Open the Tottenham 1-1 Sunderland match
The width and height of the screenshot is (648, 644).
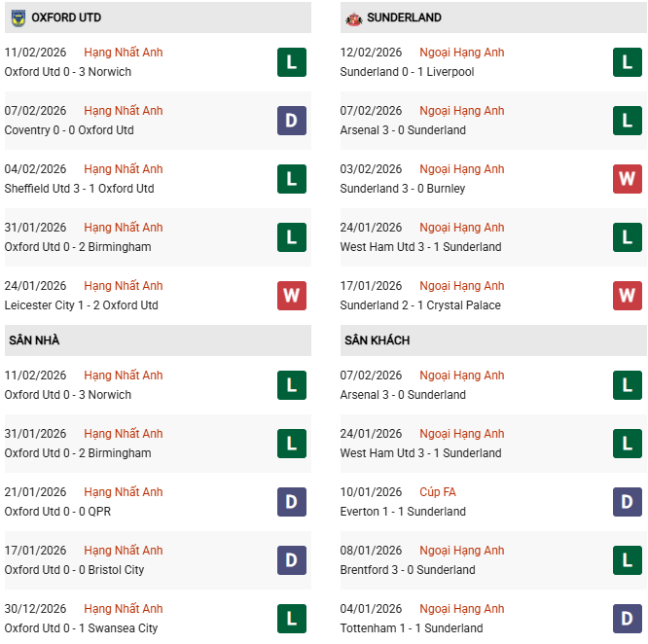pyautogui.click(x=412, y=628)
